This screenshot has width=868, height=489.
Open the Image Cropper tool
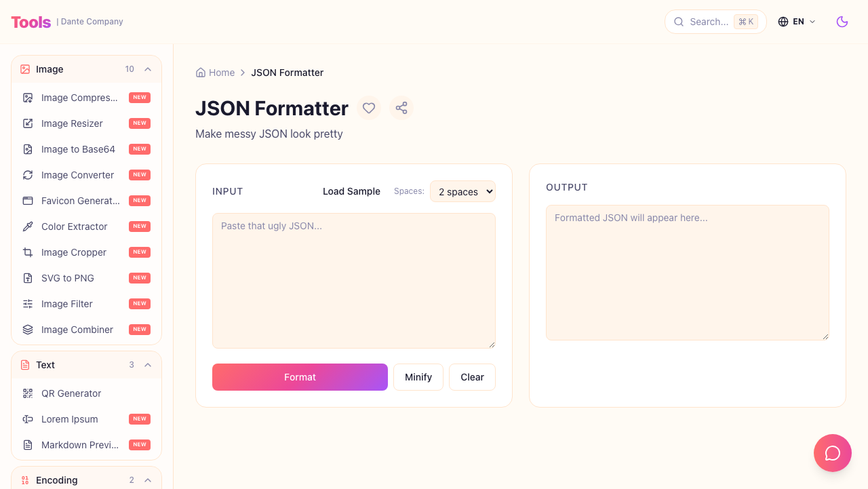click(x=73, y=252)
